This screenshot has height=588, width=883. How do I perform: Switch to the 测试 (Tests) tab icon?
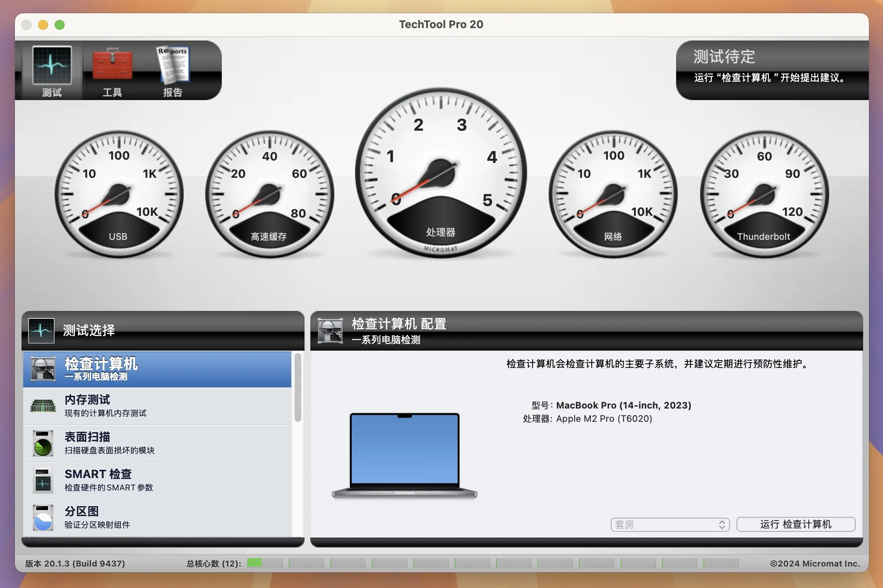[x=52, y=65]
